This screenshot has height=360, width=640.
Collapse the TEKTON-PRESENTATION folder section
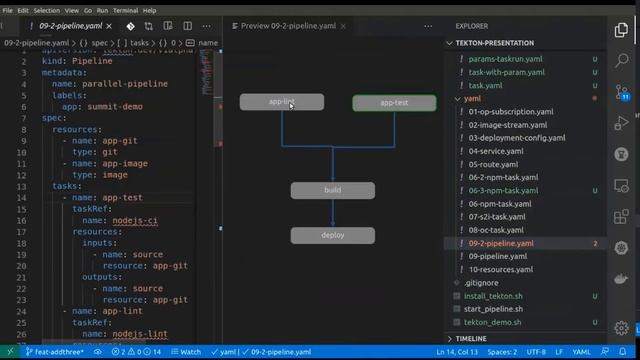tap(495, 43)
